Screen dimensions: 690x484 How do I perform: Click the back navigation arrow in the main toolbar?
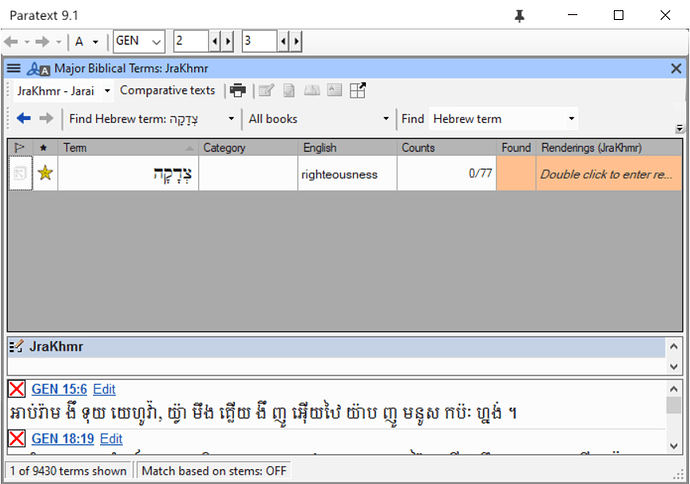coord(11,42)
